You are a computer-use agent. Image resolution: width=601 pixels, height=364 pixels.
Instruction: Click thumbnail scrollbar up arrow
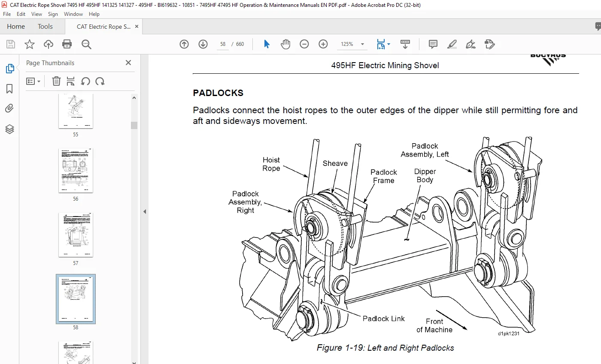(x=134, y=98)
